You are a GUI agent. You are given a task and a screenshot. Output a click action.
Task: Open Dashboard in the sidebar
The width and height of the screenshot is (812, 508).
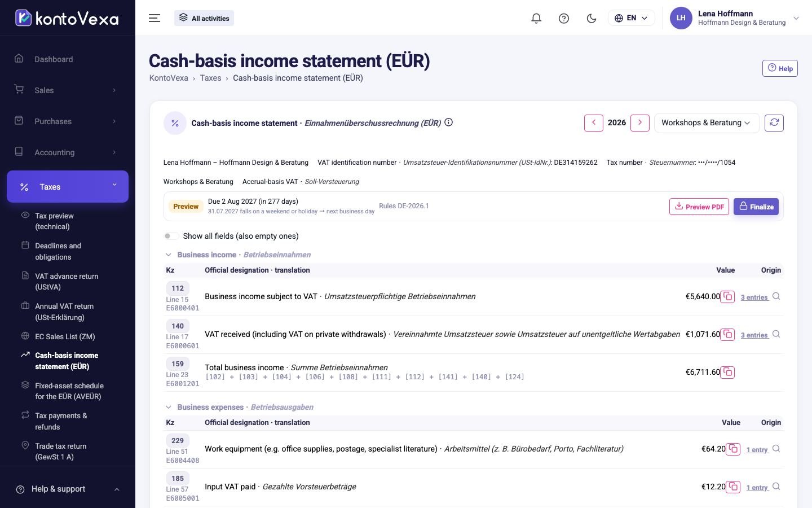pos(68,59)
